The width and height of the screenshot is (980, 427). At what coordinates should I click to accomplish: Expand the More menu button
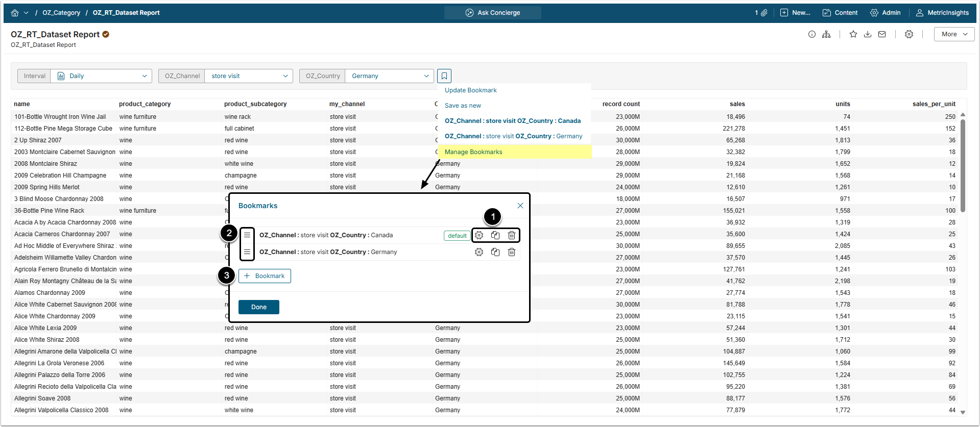(954, 34)
